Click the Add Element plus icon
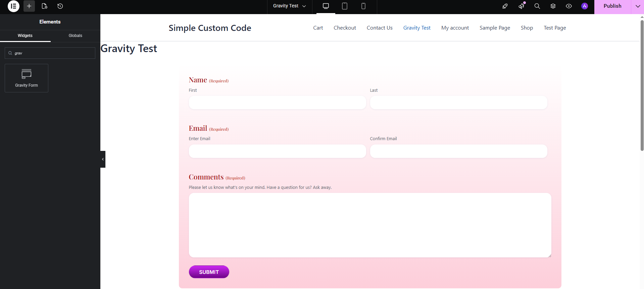Viewport: 644px width, 289px height. [x=29, y=6]
